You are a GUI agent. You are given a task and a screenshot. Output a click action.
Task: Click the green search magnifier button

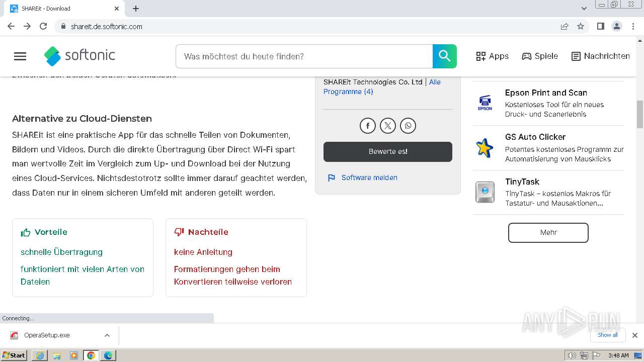(x=445, y=56)
